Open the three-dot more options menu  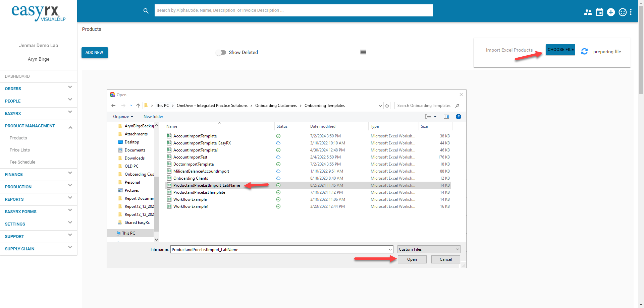pyautogui.click(x=631, y=12)
